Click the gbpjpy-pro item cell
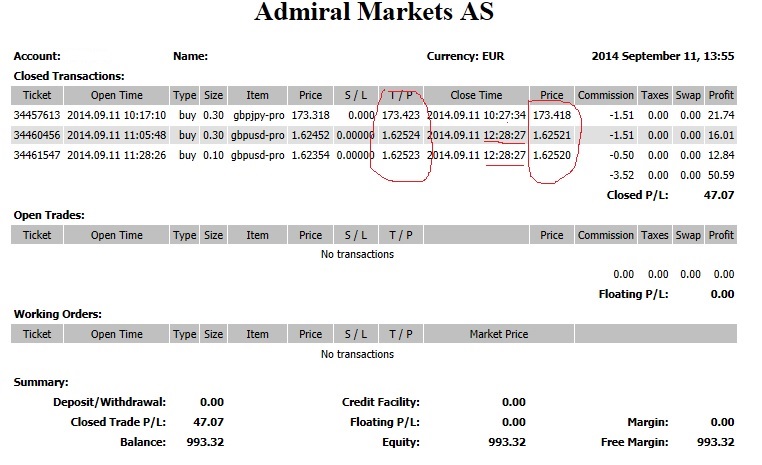The width and height of the screenshot is (762, 465). 259,116
